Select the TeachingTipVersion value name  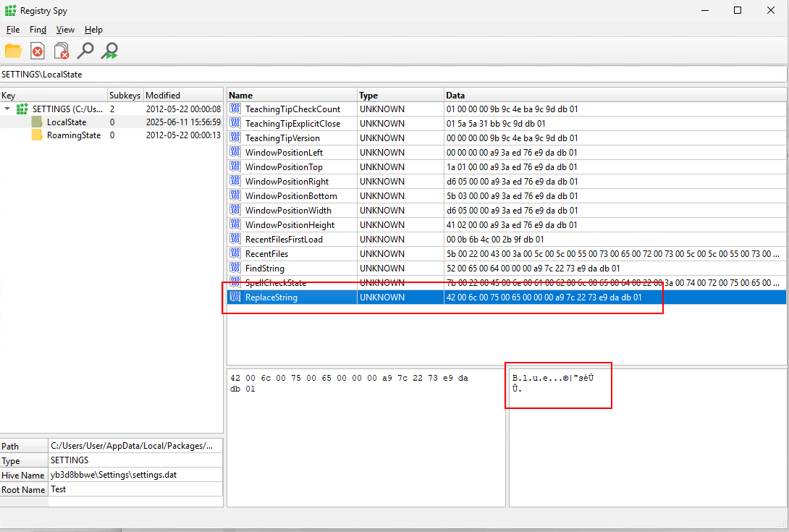[x=282, y=138]
